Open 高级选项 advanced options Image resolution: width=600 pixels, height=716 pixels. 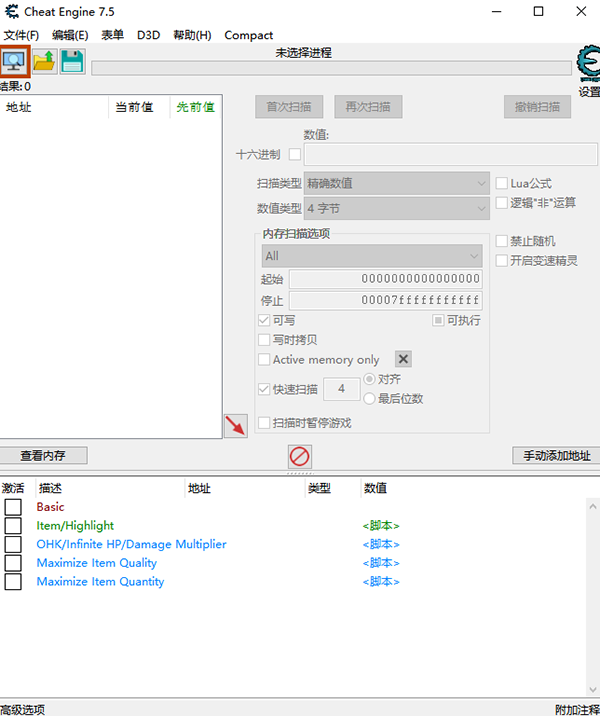[22, 709]
